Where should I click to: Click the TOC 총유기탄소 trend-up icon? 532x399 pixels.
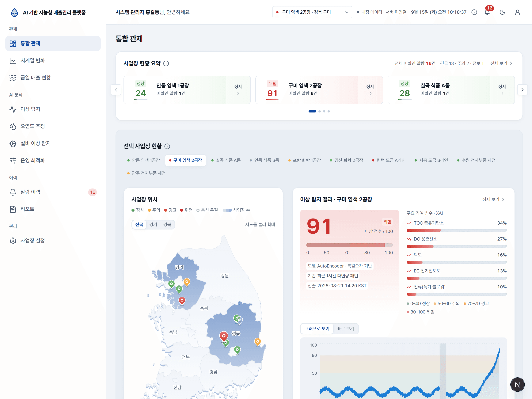[x=409, y=223]
